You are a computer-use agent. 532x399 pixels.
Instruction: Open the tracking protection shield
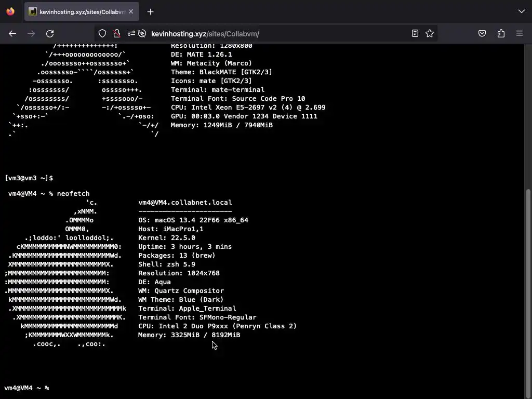102,33
